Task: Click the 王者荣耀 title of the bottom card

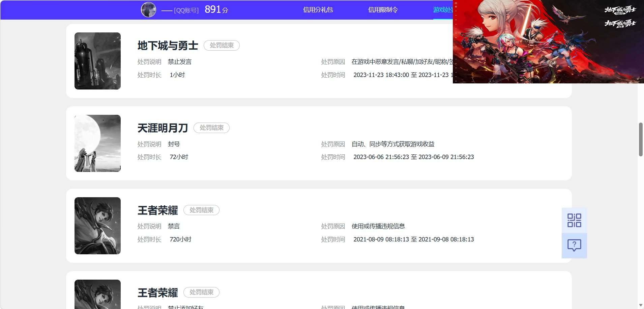Action: pos(157,292)
